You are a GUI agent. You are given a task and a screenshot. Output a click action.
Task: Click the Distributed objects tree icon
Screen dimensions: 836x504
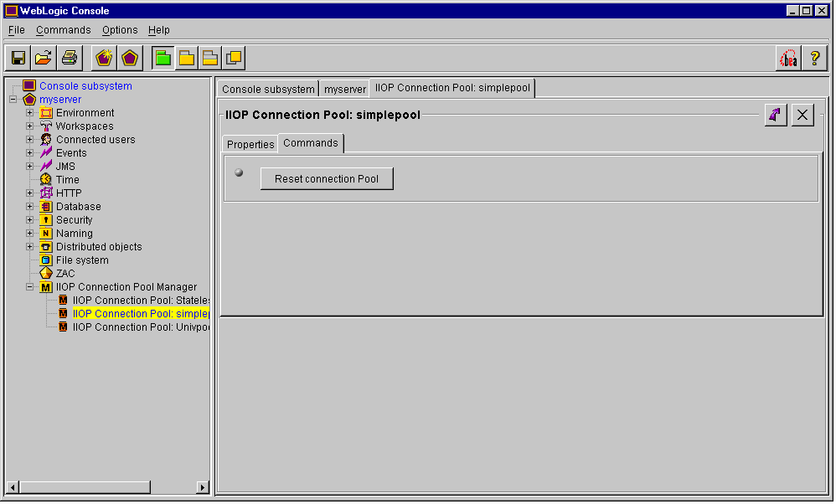pos(46,247)
